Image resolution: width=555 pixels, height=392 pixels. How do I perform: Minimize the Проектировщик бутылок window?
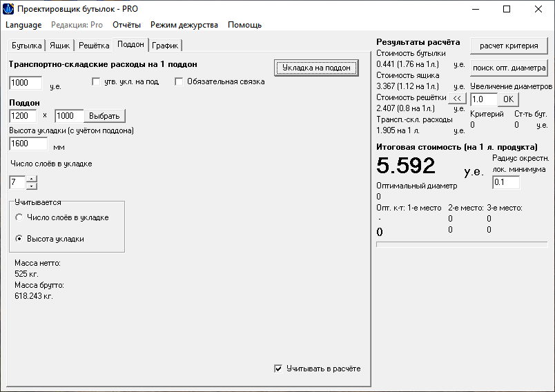click(x=476, y=9)
